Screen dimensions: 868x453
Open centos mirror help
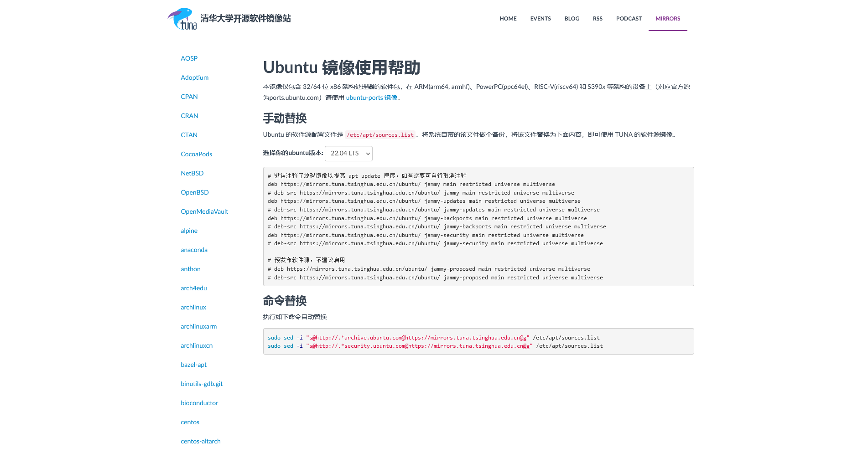[190, 422]
